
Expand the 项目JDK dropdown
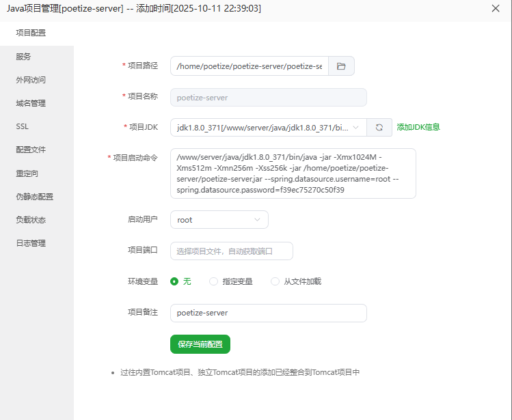point(269,127)
